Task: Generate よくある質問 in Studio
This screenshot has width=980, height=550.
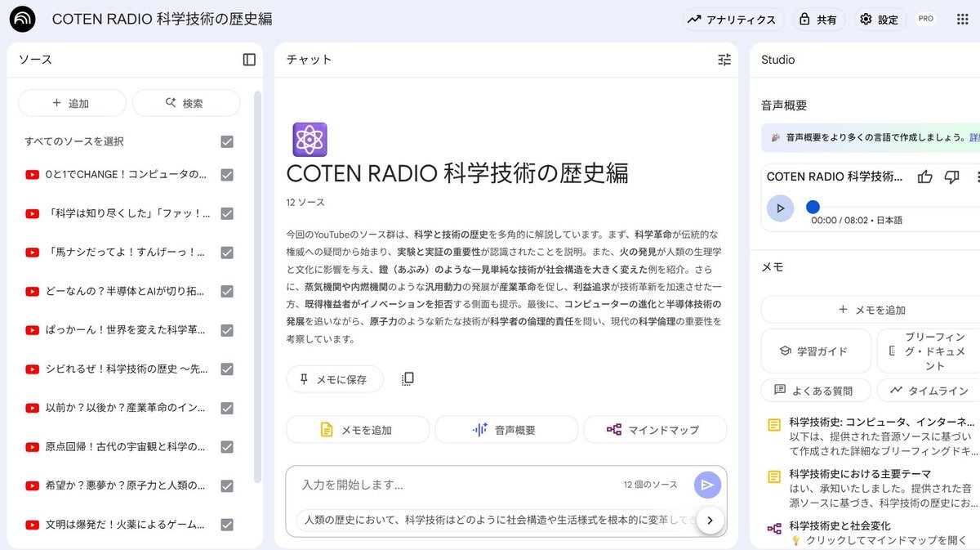Action: [x=816, y=390]
